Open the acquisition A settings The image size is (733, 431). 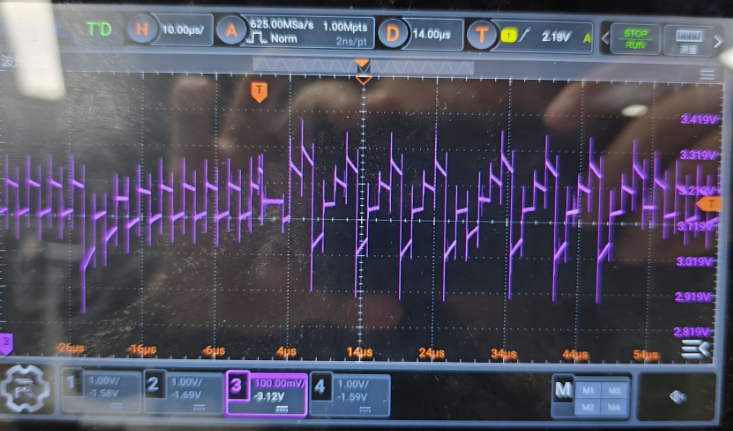pyautogui.click(x=233, y=32)
